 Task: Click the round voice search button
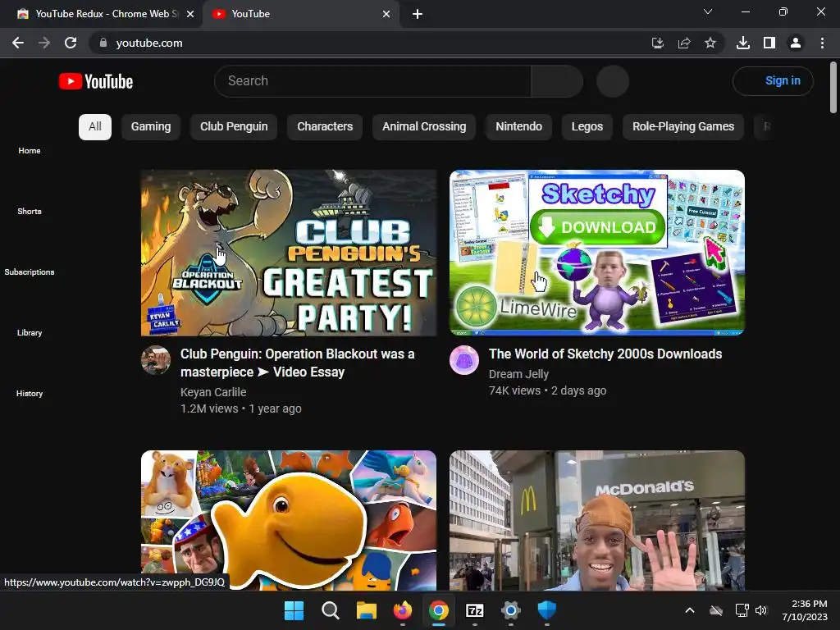612,81
